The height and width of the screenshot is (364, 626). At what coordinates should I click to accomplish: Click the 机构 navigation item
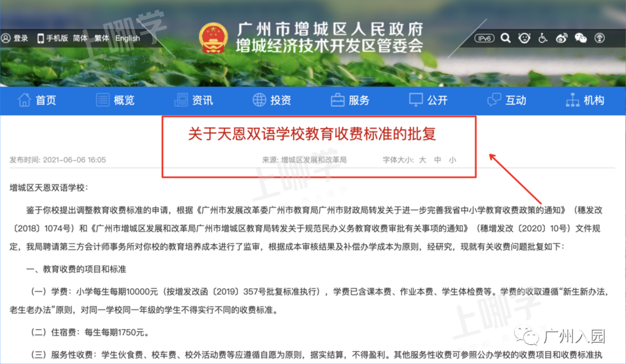click(x=585, y=100)
